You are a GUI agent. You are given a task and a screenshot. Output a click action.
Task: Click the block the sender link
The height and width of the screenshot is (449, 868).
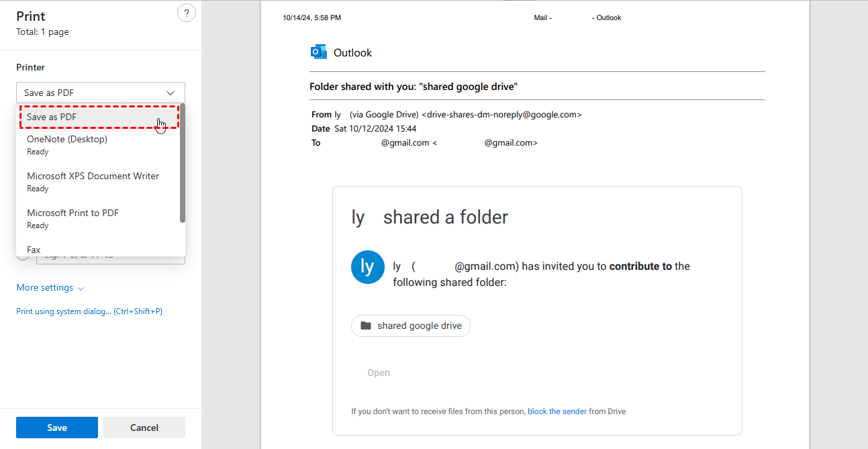(x=557, y=411)
